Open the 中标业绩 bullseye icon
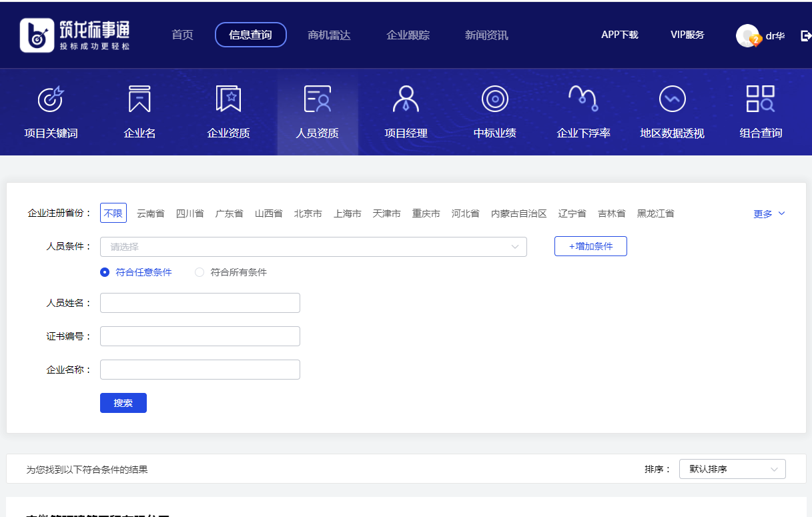The image size is (812, 517). click(494, 99)
